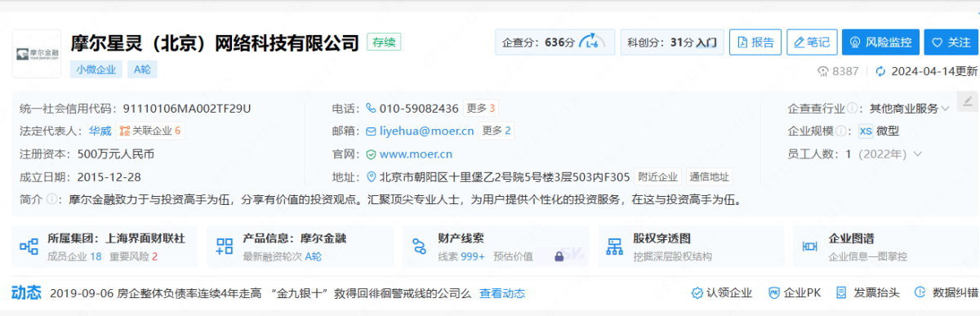Viewport: 980px width, 316px height.
Task: Click the 摩尔金融 company logo thumbnail
Action: [x=36, y=53]
